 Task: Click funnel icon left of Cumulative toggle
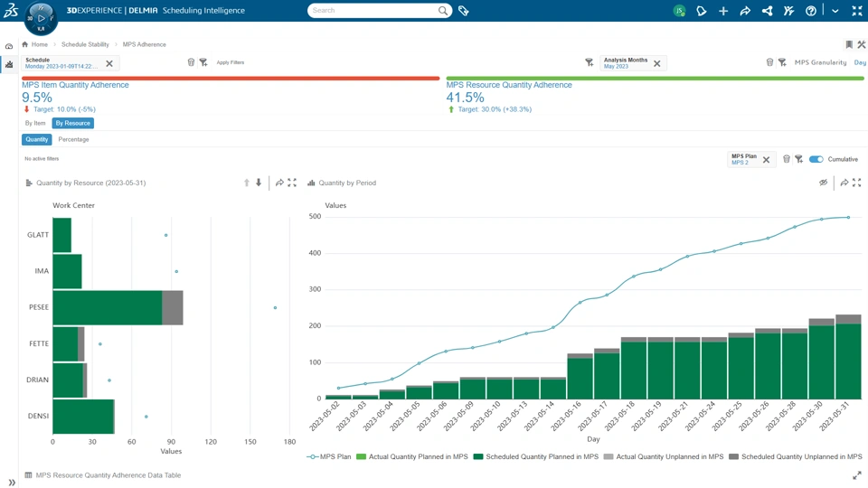(x=798, y=159)
